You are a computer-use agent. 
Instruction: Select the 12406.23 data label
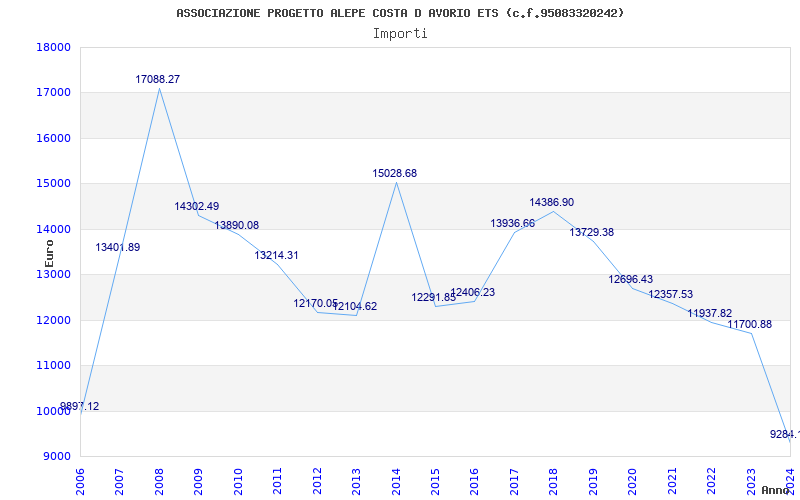click(x=473, y=293)
